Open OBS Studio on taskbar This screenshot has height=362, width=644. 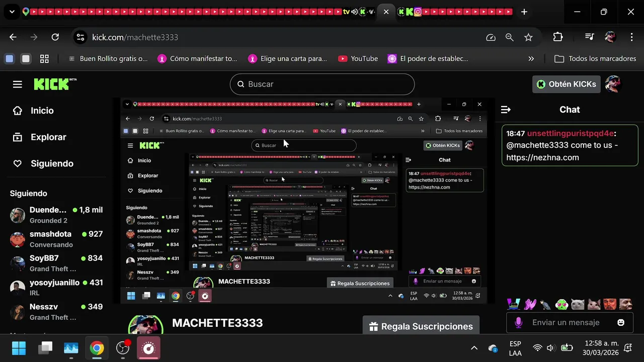tap(123, 348)
